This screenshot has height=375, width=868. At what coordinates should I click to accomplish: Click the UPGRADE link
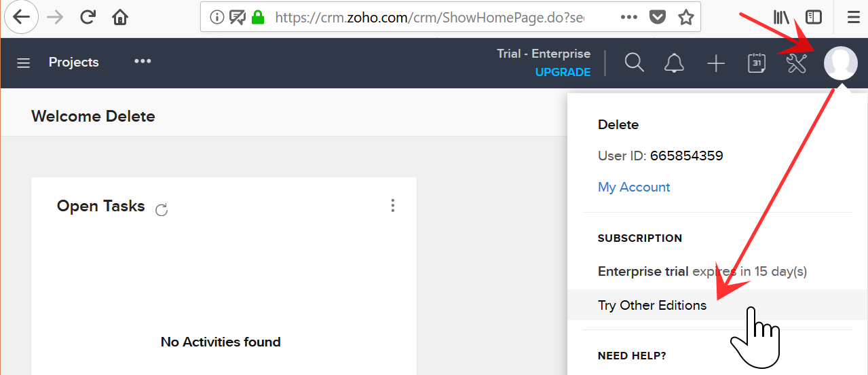pyautogui.click(x=563, y=72)
